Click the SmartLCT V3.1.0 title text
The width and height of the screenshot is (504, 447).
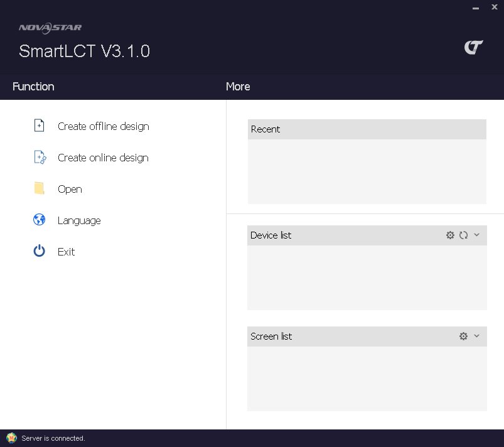(x=84, y=51)
